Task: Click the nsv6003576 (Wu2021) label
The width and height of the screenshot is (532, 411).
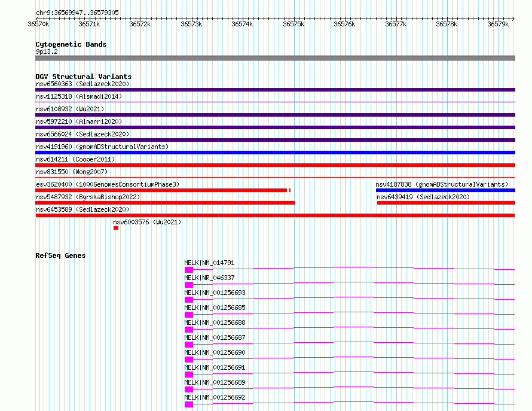Action: tap(147, 222)
